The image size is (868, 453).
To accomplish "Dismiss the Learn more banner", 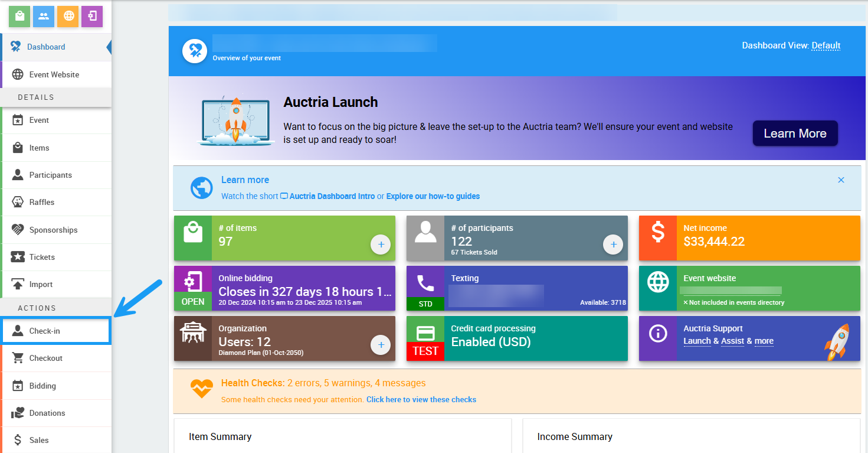I will (x=841, y=180).
